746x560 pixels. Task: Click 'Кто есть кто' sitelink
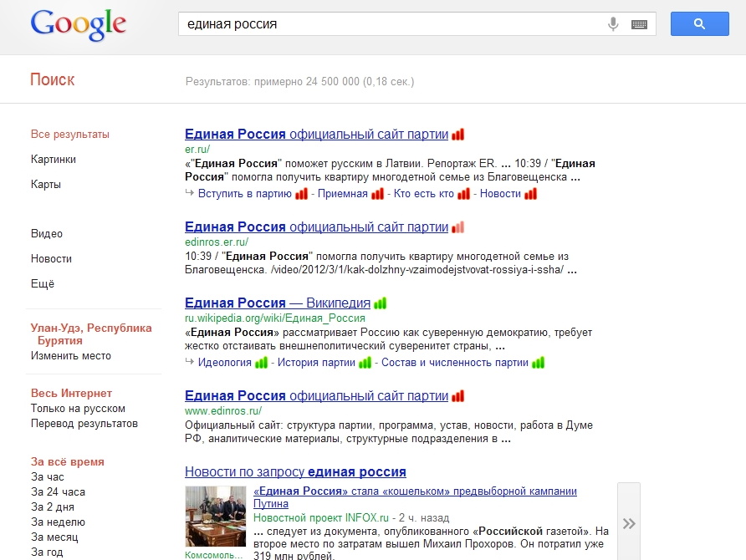coord(424,194)
